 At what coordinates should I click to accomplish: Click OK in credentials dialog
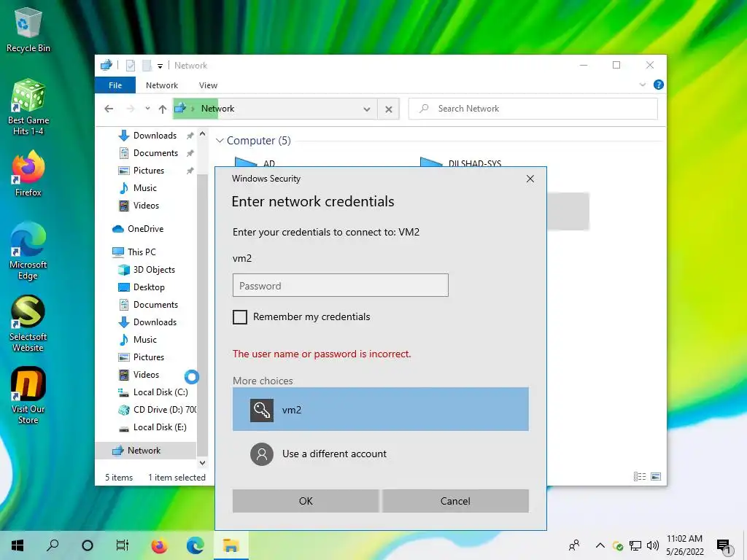tap(306, 501)
